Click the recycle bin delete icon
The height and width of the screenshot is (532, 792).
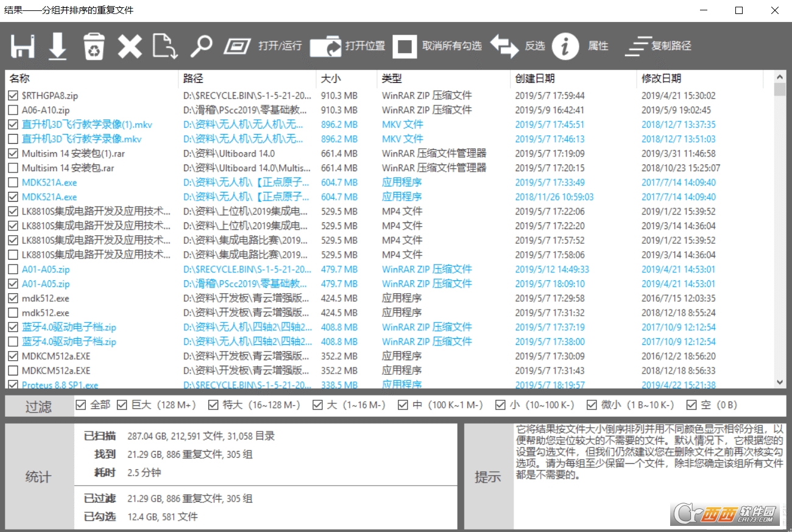94,46
